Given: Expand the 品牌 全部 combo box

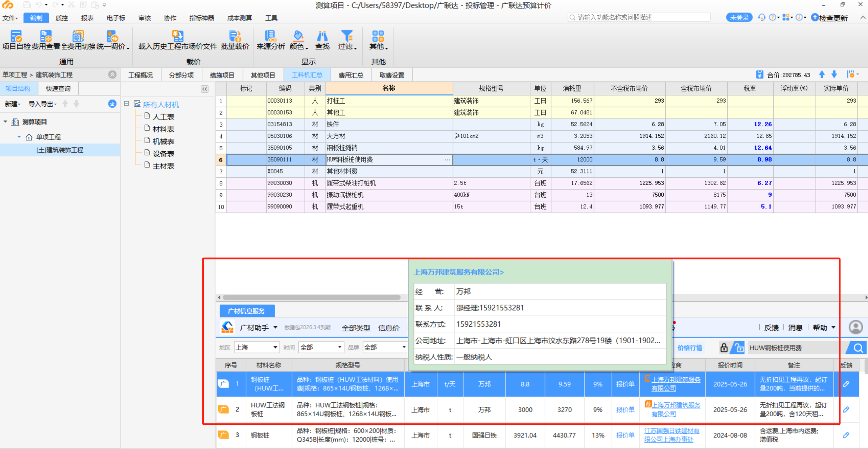Looking at the screenshot, I should pyautogui.click(x=404, y=347).
